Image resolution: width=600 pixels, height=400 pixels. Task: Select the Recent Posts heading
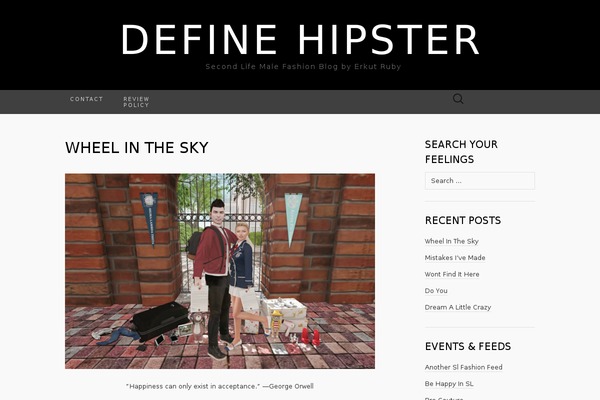click(463, 220)
